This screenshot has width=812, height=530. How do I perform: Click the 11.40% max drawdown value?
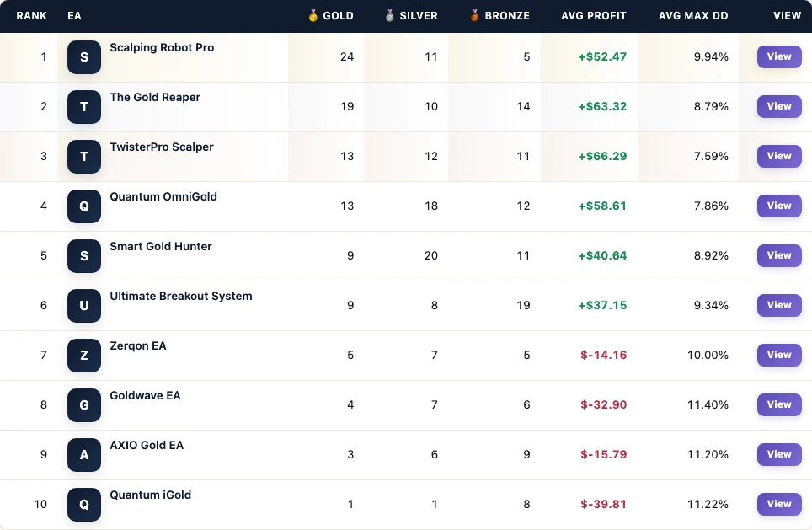pos(708,405)
